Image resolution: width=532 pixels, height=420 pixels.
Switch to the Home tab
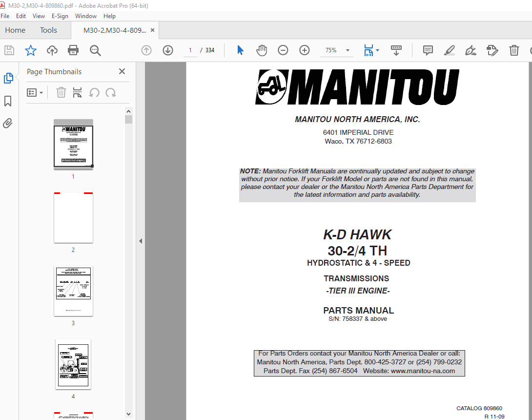(15, 30)
